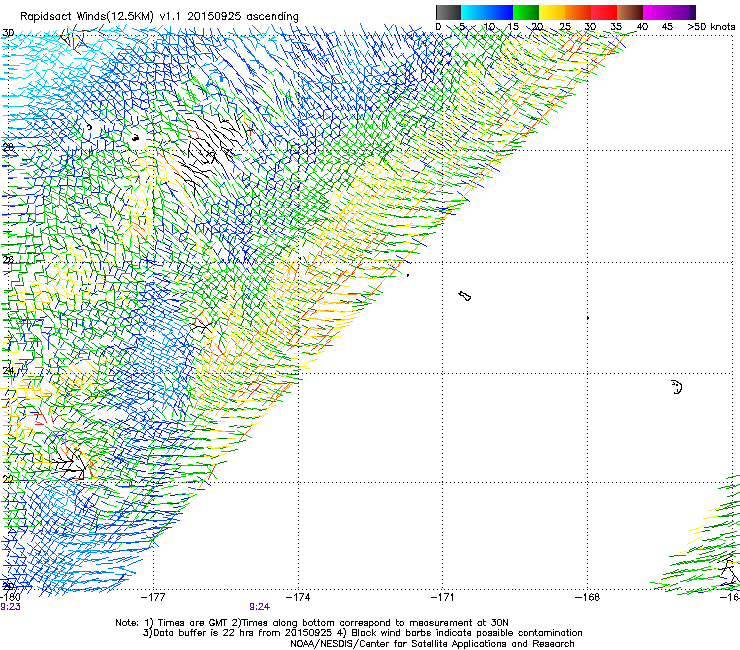Click the '>50 knots' legend label

click(x=711, y=27)
